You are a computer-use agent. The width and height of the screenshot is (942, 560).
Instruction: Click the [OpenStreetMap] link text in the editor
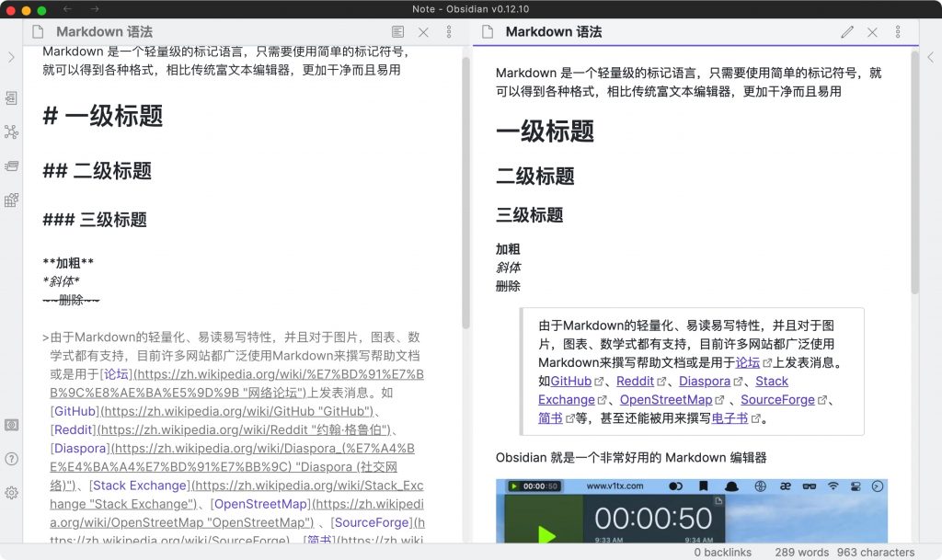point(260,504)
